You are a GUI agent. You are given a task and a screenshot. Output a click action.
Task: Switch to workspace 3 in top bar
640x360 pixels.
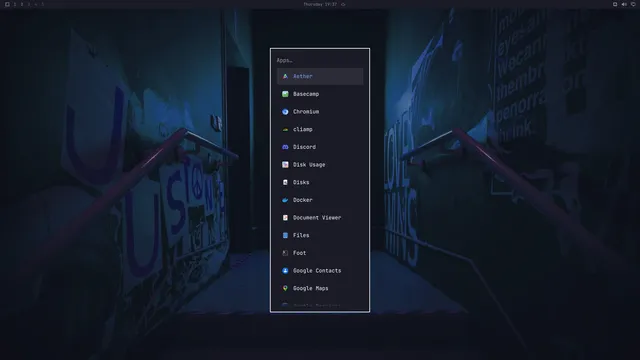(29, 4)
